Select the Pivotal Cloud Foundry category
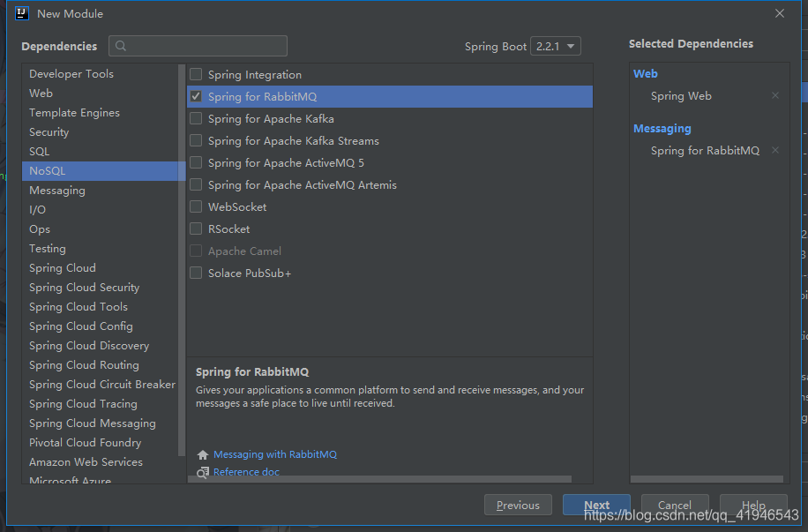 [x=100, y=443]
